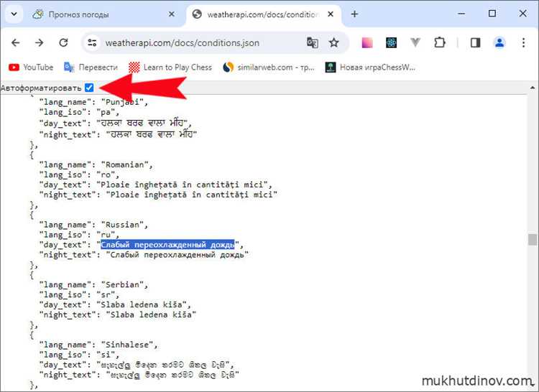The image size is (539, 392).
Task: Click the Romanian day_text value
Action: point(184,185)
